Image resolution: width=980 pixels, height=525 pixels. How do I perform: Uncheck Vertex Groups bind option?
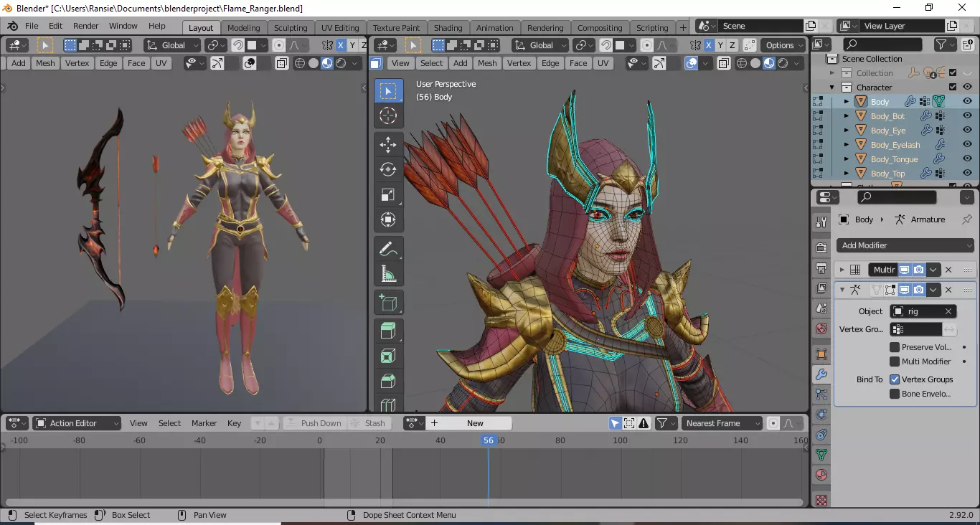coord(895,379)
